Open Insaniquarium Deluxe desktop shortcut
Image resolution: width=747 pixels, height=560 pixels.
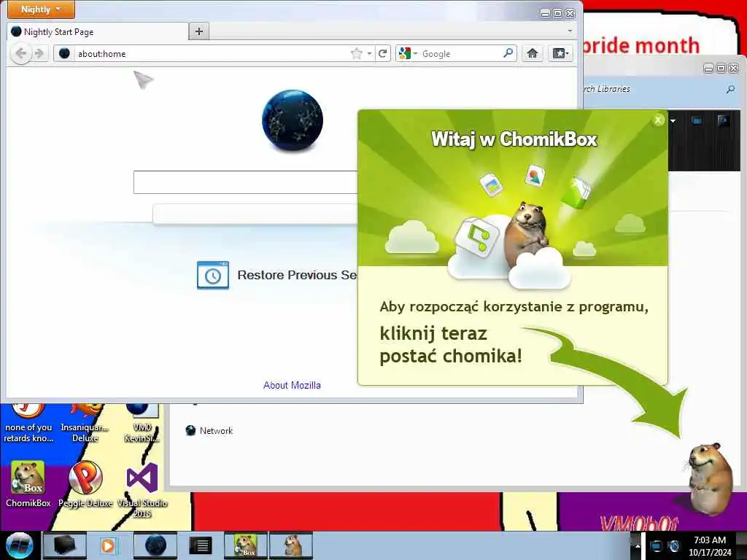(85, 424)
